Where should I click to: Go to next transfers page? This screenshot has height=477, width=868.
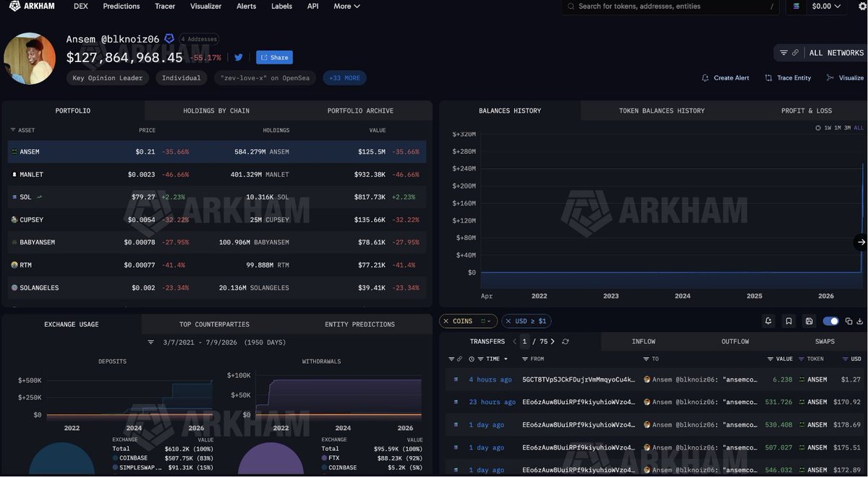click(553, 341)
